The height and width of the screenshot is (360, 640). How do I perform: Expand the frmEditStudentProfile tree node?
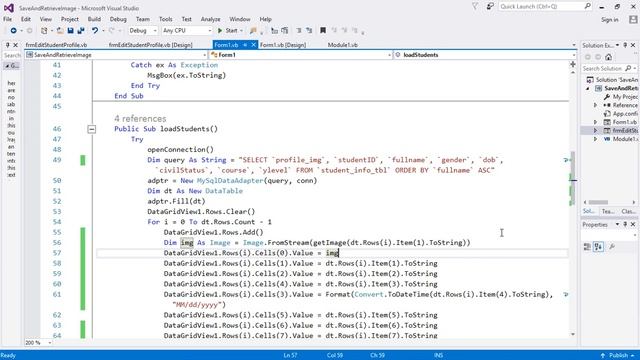596,131
